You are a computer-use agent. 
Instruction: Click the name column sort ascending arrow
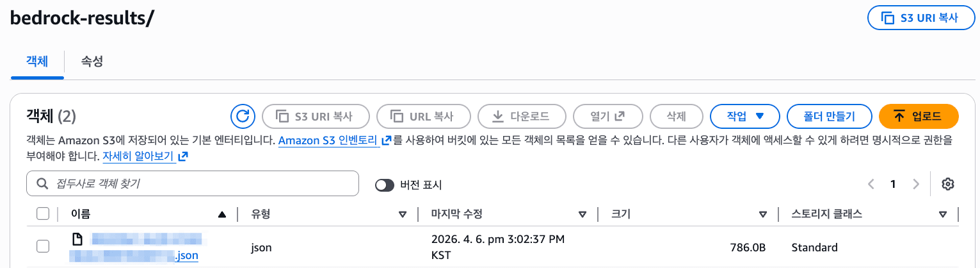tap(222, 215)
